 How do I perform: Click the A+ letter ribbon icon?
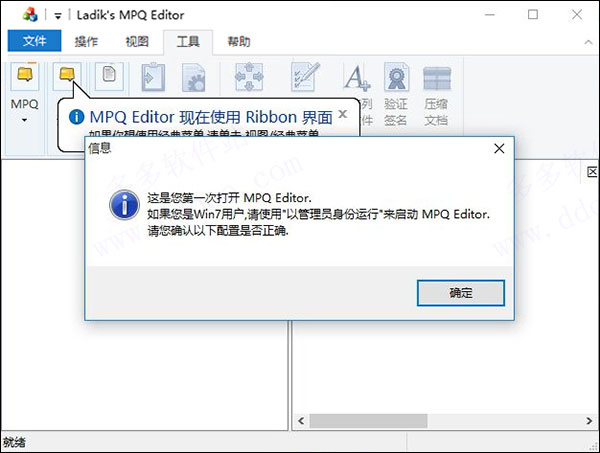[357, 77]
